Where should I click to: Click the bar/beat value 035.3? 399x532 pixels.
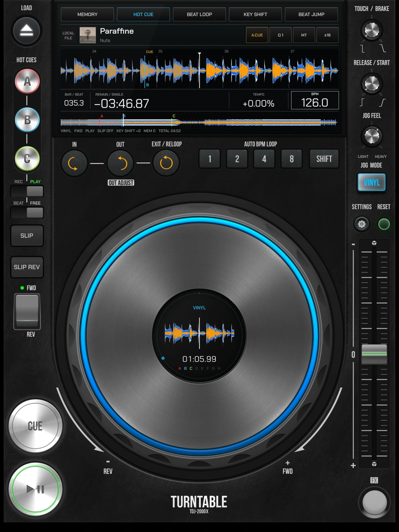(74, 103)
